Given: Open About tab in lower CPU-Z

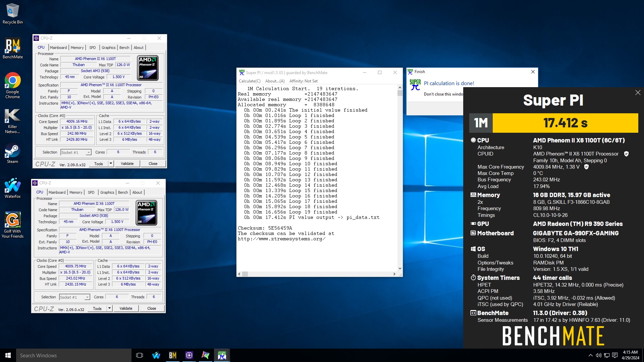Looking at the screenshot, I should (x=137, y=192).
